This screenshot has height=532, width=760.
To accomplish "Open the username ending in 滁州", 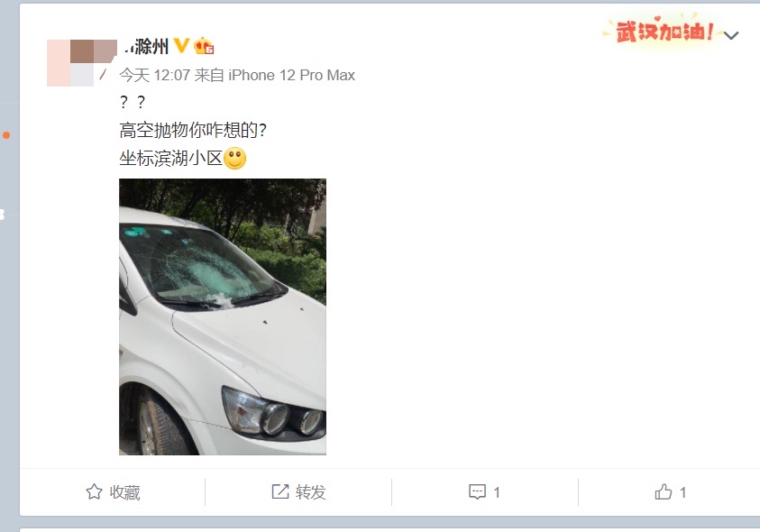I will coord(147,47).
